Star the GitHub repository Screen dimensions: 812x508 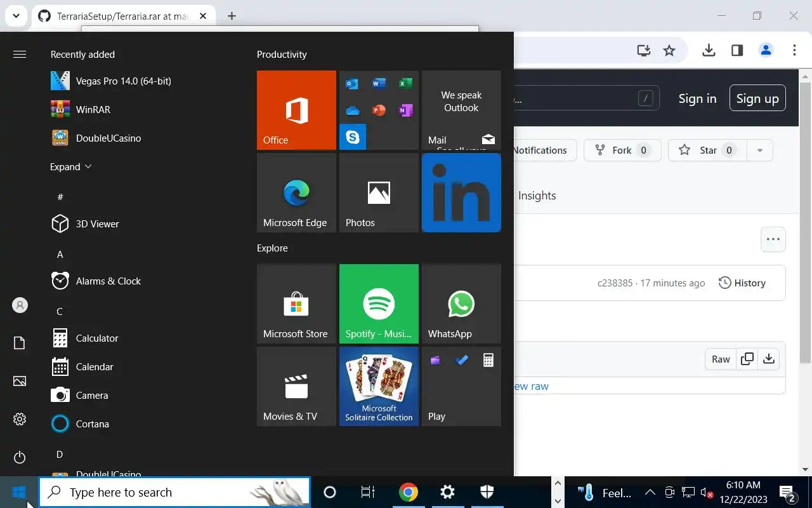tap(706, 150)
